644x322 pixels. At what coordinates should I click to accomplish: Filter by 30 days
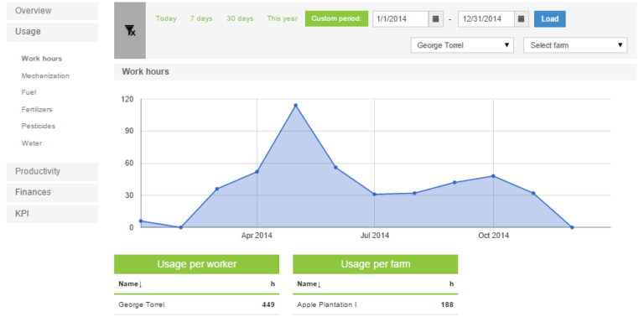pos(240,18)
